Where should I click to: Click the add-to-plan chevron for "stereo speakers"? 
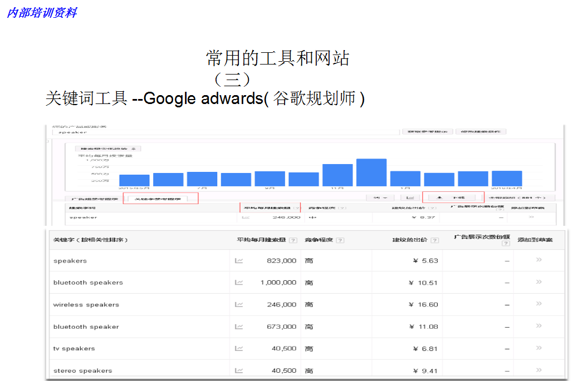[x=538, y=370]
